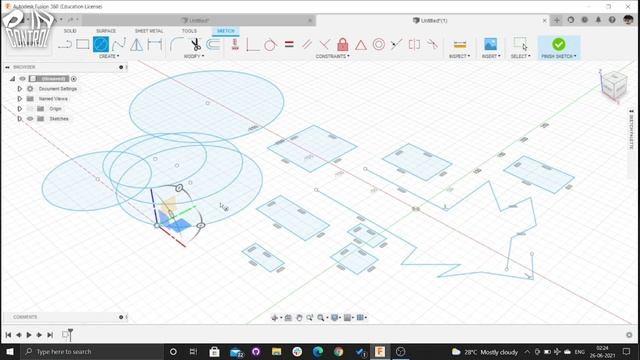Apply the Horizontal/Vertical constraint
The height and width of the screenshot is (360, 640).
235,44
